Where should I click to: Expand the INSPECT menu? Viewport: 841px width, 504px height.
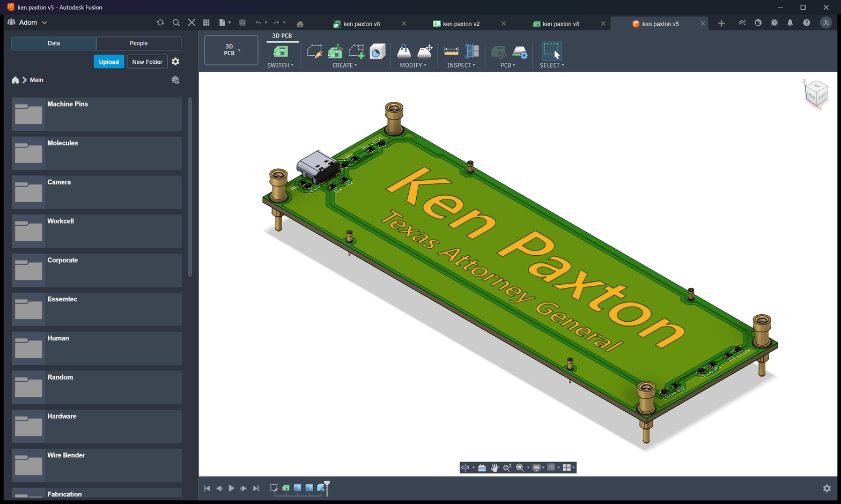coord(461,65)
